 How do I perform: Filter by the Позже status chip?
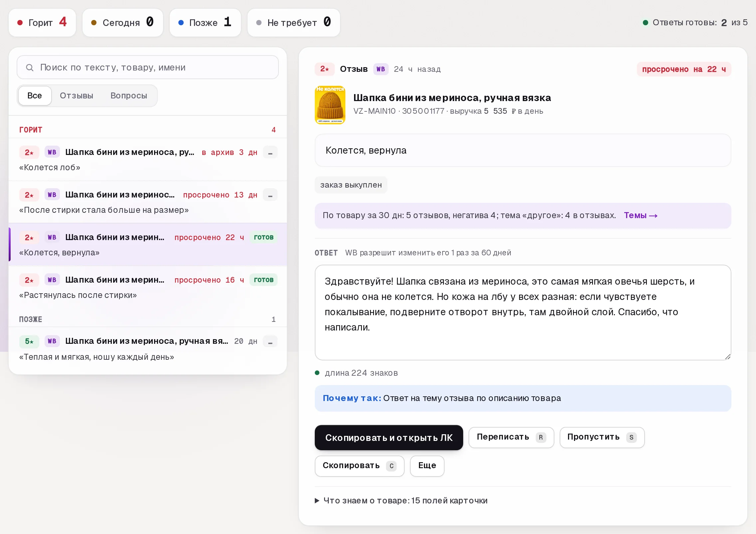[x=205, y=23]
